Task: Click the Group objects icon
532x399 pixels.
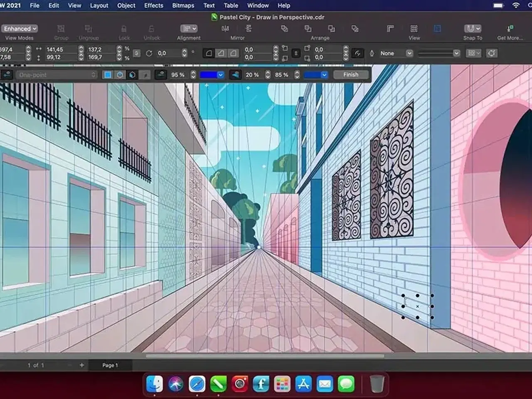Action: 61,29
